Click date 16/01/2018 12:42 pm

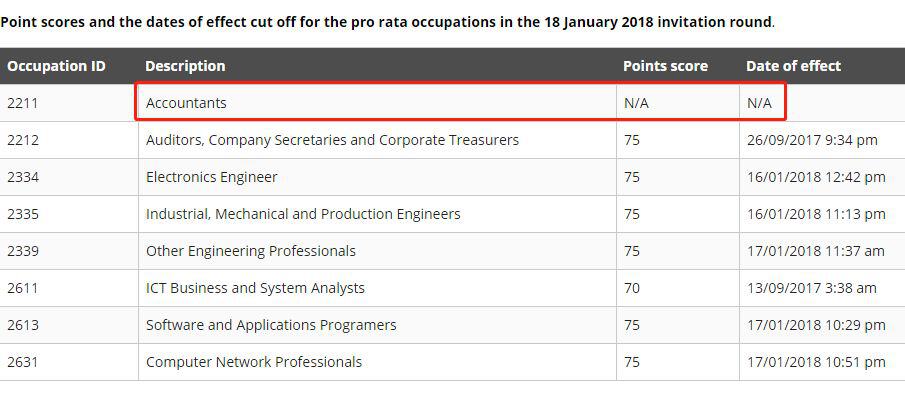tap(816, 177)
